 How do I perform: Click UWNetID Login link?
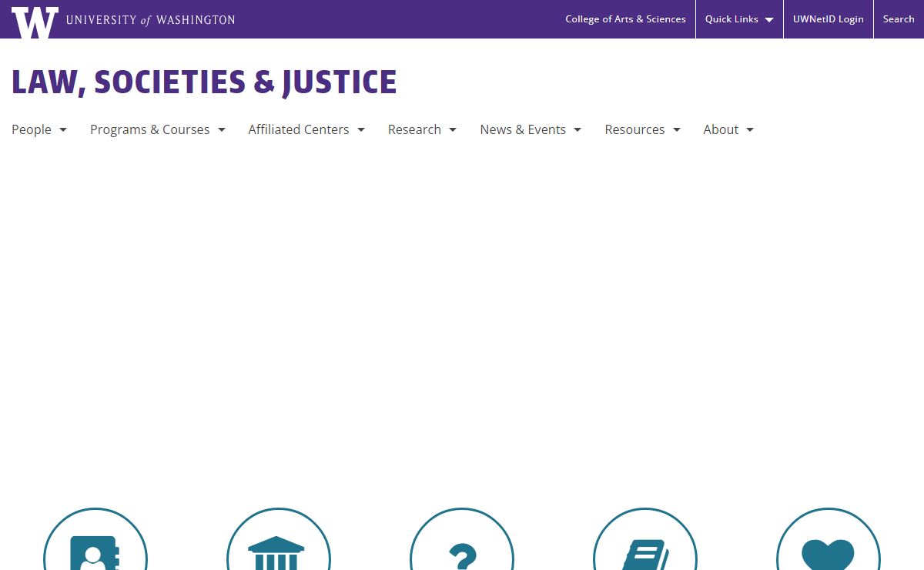(x=829, y=19)
